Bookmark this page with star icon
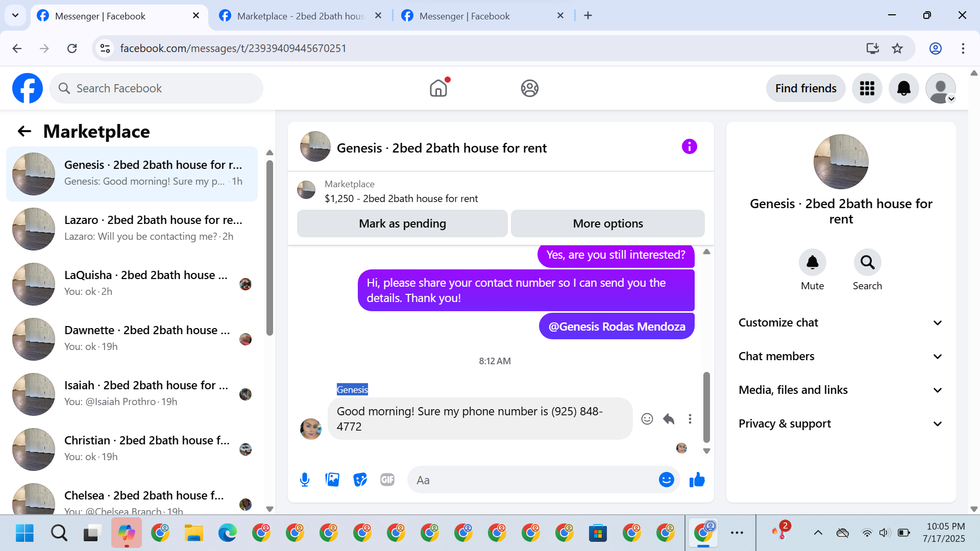 tap(897, 48)
